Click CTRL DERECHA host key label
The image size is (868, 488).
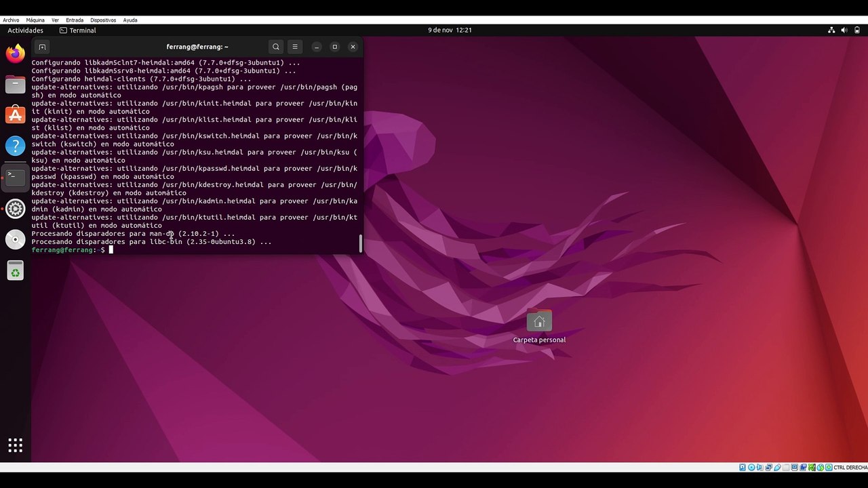pyautogui.click(x=850, y=468)
